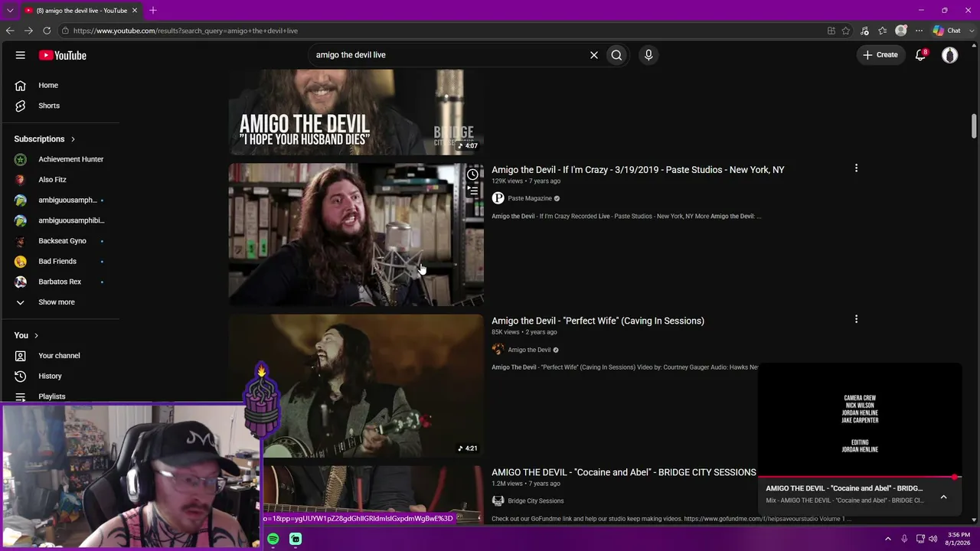Visit Amigo the Devil channel link

529,350
